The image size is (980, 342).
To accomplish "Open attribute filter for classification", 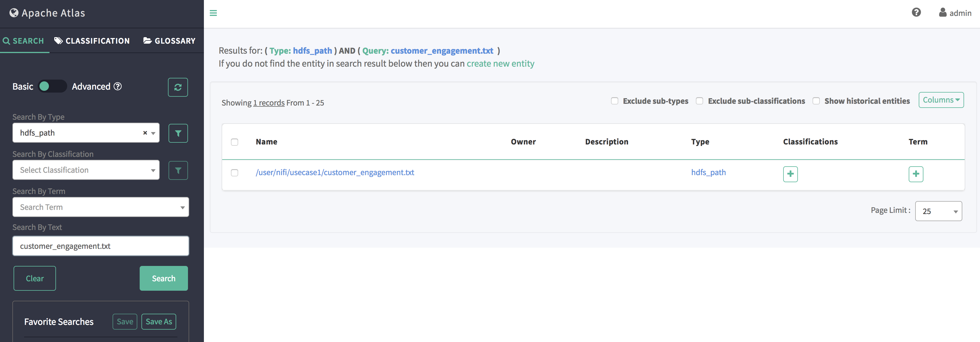I will [x=178, y=170].
